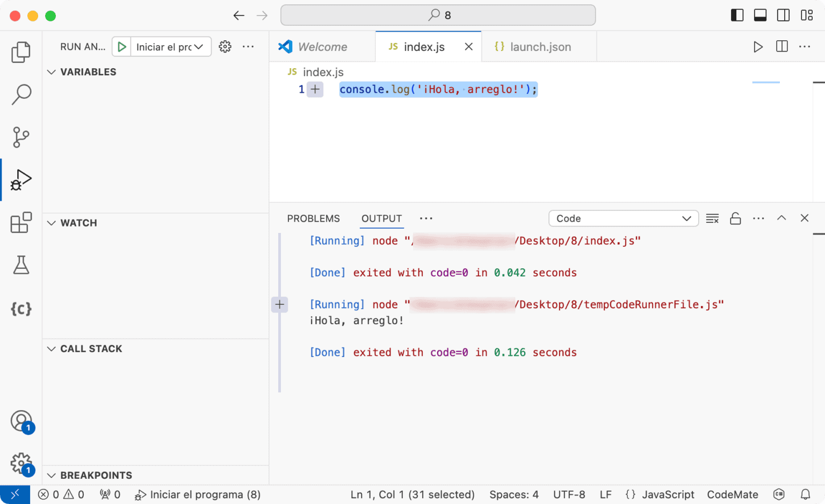825x504 pixels.
Task: Toggle a breakpoint on line 1
Action: pos(314,89)
